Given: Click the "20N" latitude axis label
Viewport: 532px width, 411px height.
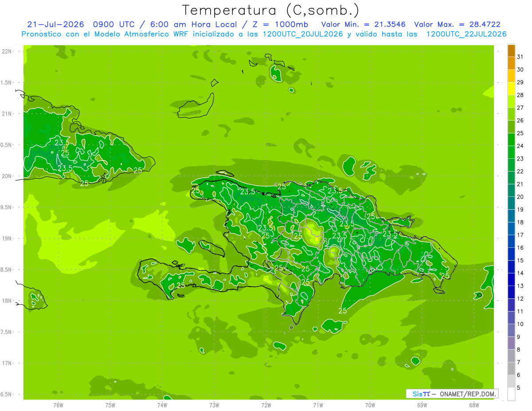Looking at the screenshot, I should (x=6, y=176).
